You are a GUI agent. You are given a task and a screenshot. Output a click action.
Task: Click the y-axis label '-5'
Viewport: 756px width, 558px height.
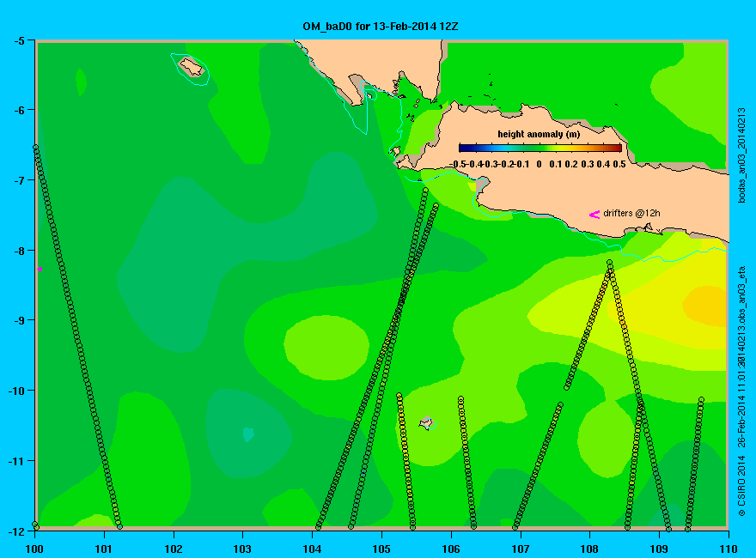coord(18,41)
